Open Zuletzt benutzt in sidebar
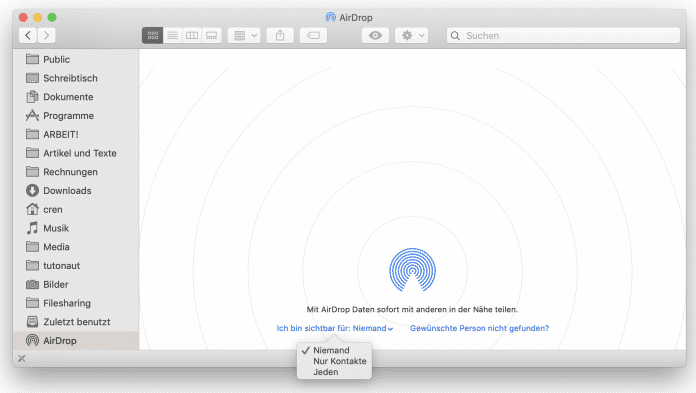 point(76,322)
